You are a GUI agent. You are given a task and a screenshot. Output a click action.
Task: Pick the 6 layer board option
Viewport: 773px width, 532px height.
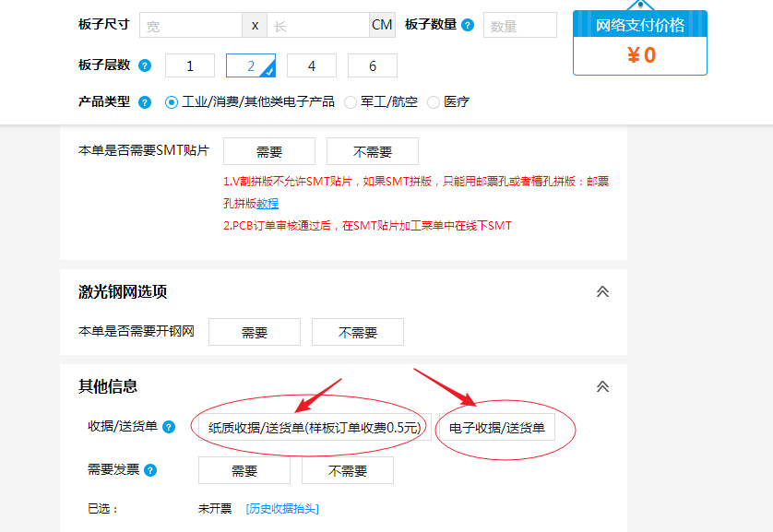click(x=373, y=65)
